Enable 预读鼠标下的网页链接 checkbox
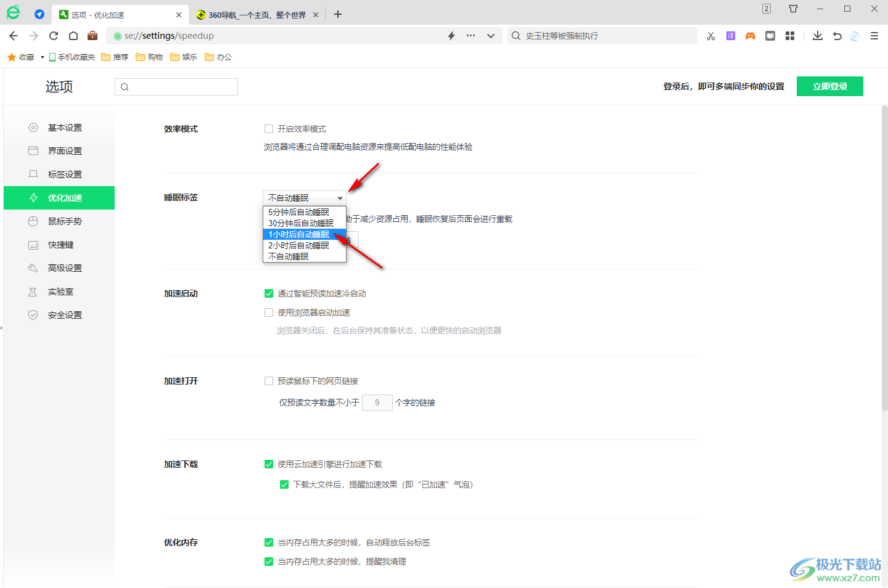 [269, 381]
